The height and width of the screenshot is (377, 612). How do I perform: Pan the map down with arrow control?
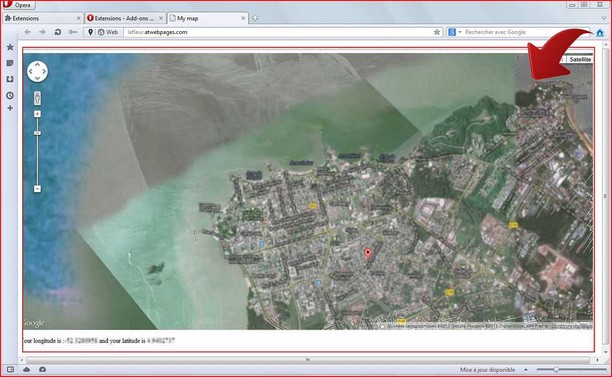37,78
